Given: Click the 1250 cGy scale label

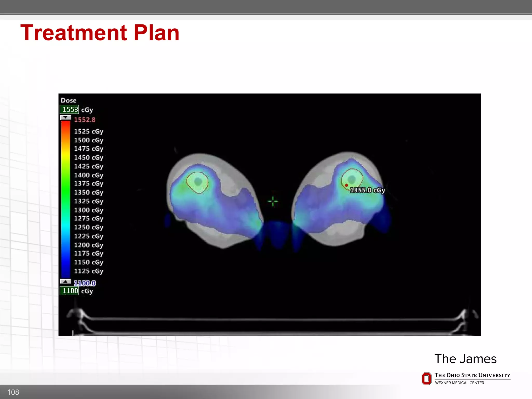Looking at the screenshot, I should (89, 227).
